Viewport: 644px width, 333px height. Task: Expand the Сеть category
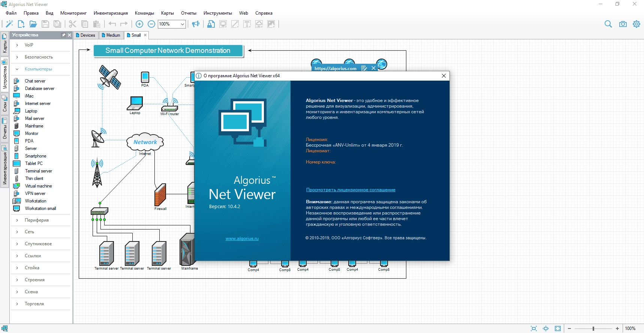point(17,232)
